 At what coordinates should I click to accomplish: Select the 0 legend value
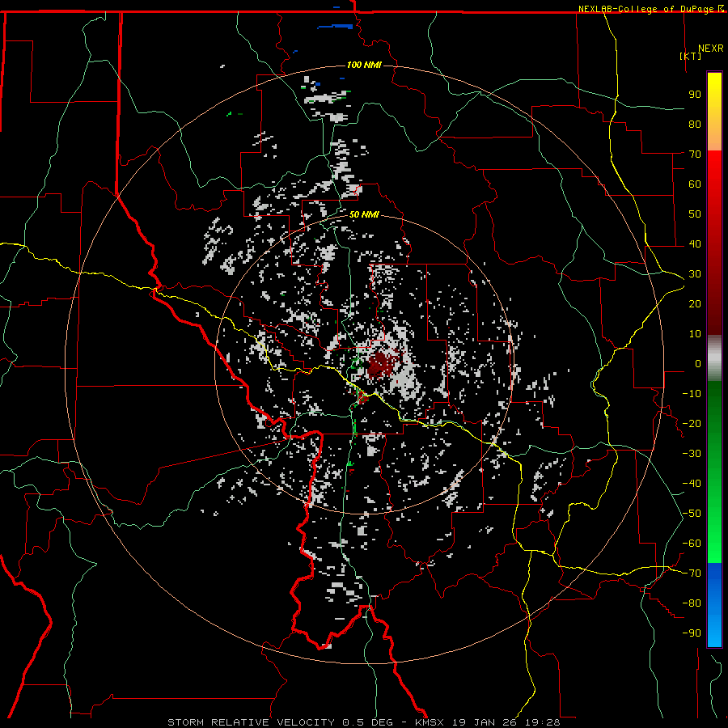698,364
